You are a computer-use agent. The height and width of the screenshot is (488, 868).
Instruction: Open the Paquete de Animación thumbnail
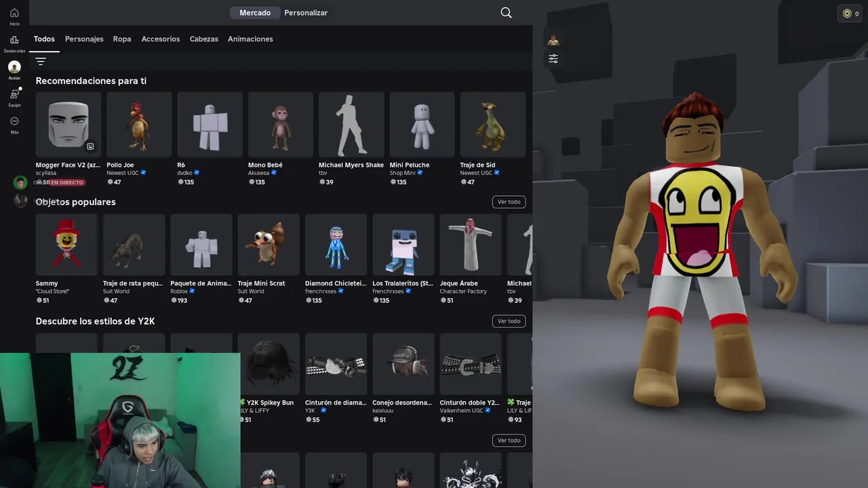201,245
